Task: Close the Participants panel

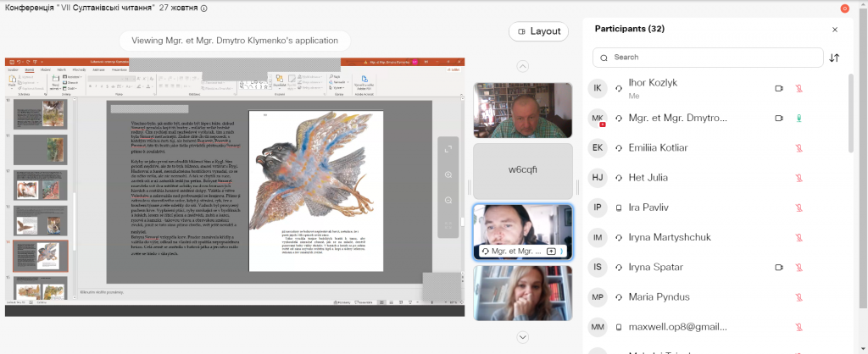Action: (835, 30)
